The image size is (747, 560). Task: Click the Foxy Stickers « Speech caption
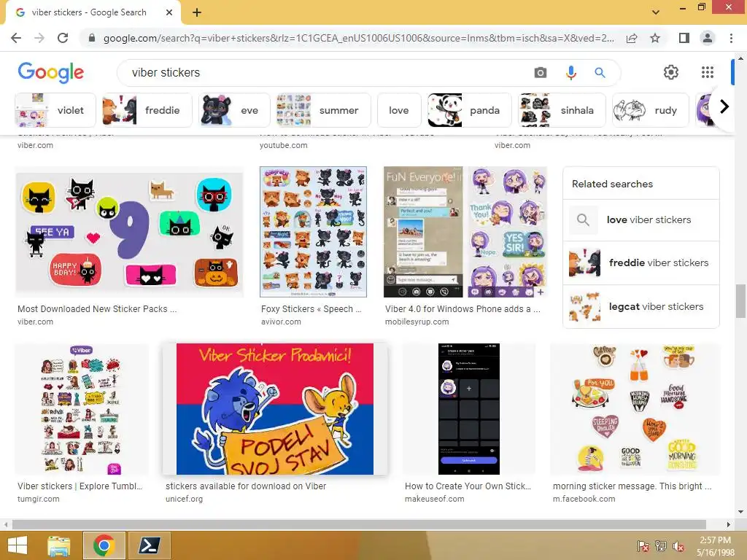click(x=311, y=309)
